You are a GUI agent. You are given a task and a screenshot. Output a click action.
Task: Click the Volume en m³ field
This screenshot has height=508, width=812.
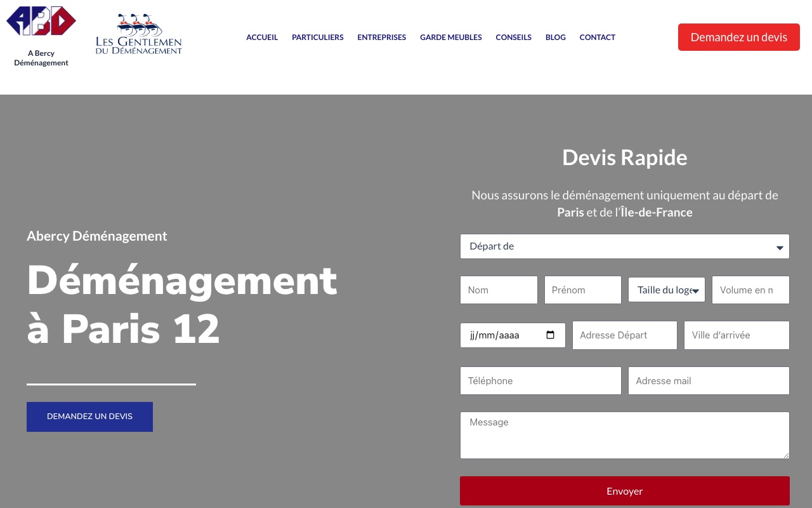pyautogui.click(x=750, y=290)
